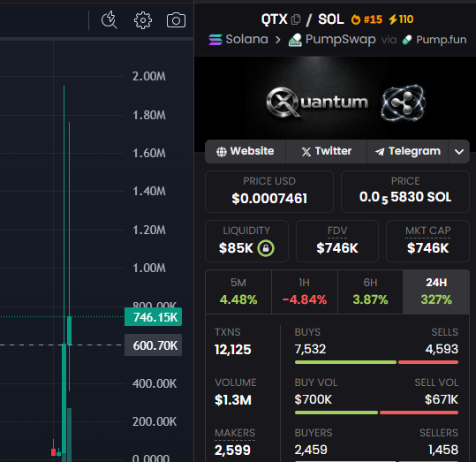This screenshot has width=476, height=462.
Task: Click the globe icon on Website
Action: click(222, 152)
